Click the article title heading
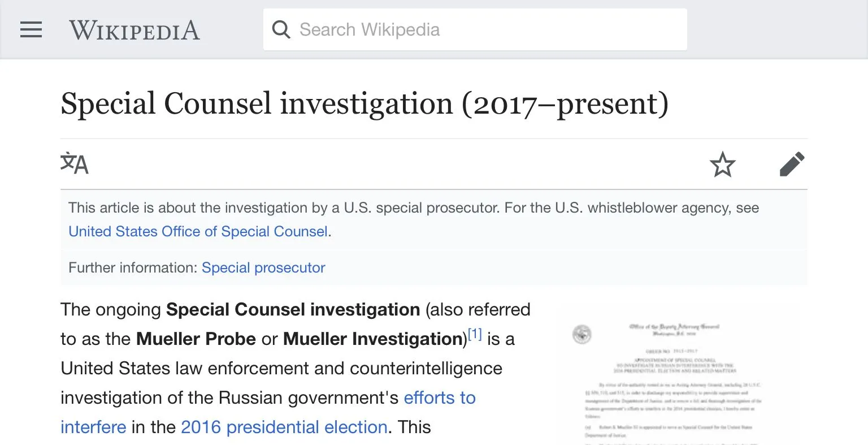Image resolution: width=868 pixels, height=445 pixels. tap(364, 104)
